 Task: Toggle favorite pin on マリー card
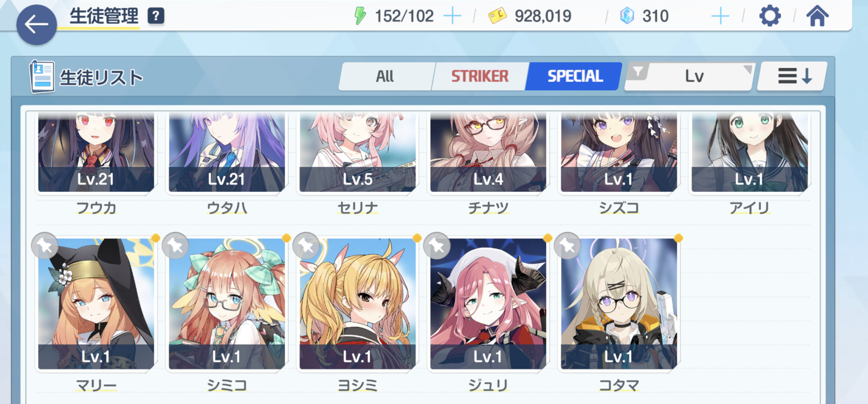tap(45, 246)
